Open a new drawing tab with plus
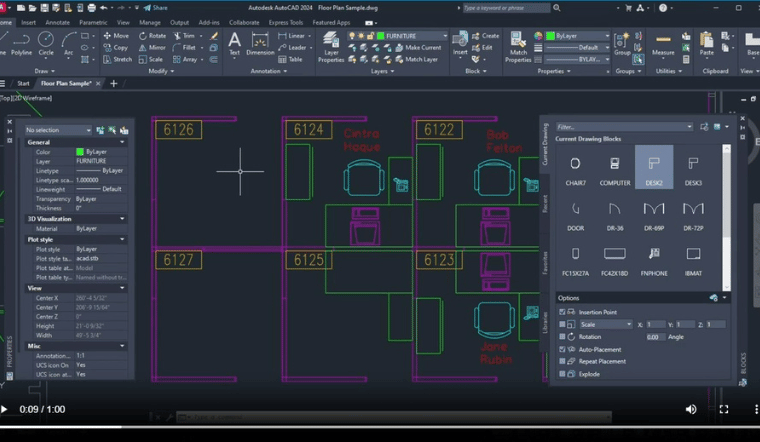 114,83
